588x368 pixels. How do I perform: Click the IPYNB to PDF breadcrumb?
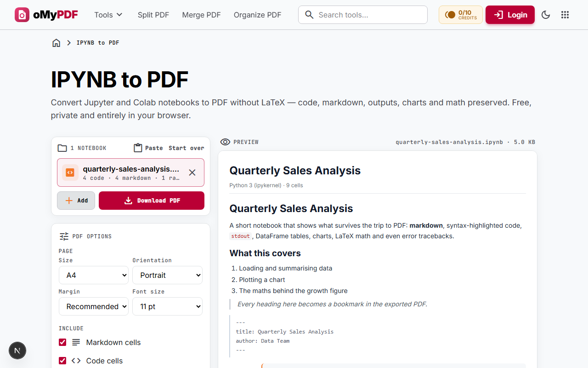coord(98,43)
